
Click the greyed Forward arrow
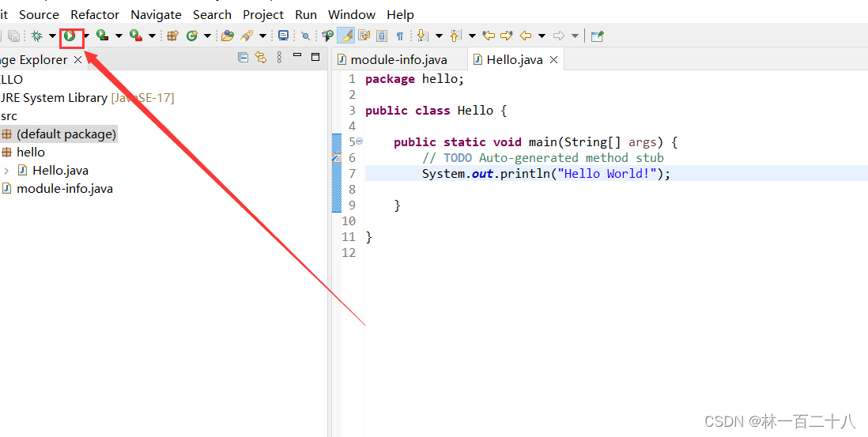(x=559, y=36)
